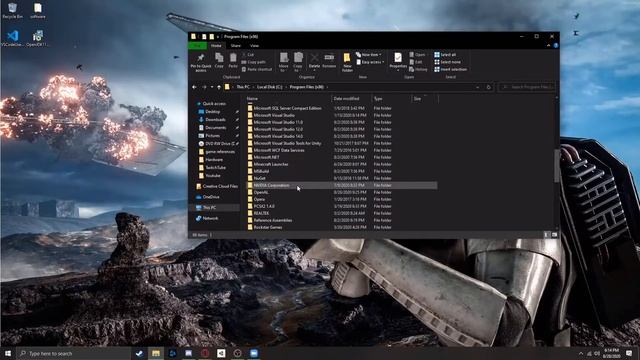The image size is (640, 360).
Task: Switch to large icons view button
Action: (x=554, y=235)
